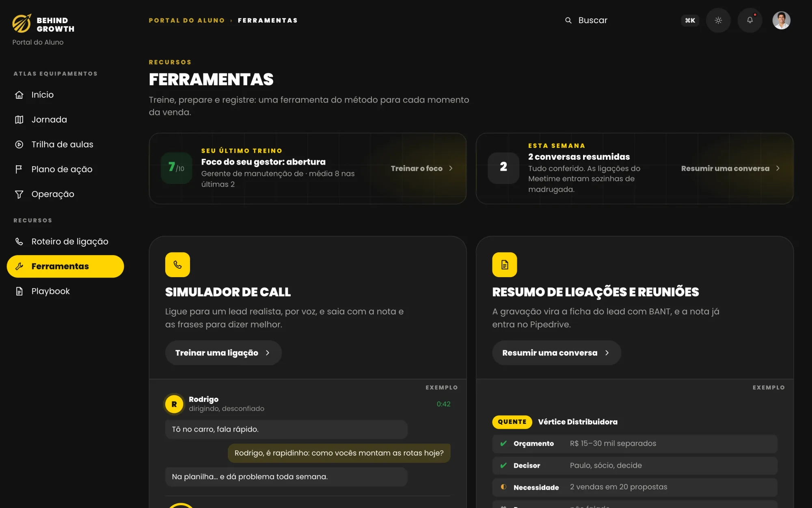
Task: Click the 2 conversations count badge
Action: (x=503, y=167)
